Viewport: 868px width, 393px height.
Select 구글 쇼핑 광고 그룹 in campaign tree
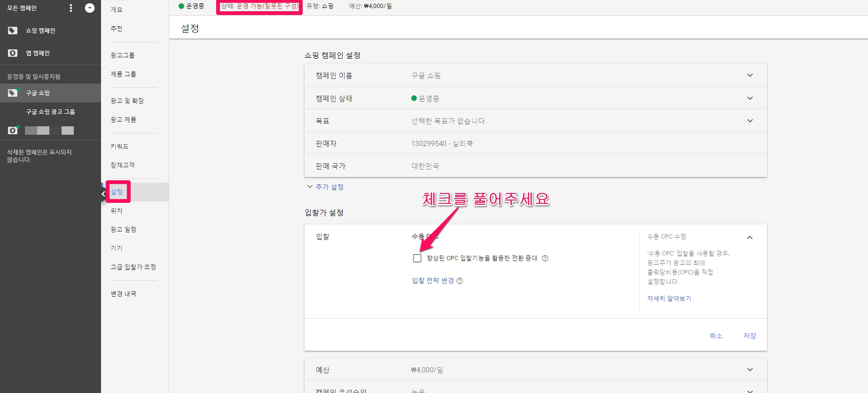coord(50,112)
